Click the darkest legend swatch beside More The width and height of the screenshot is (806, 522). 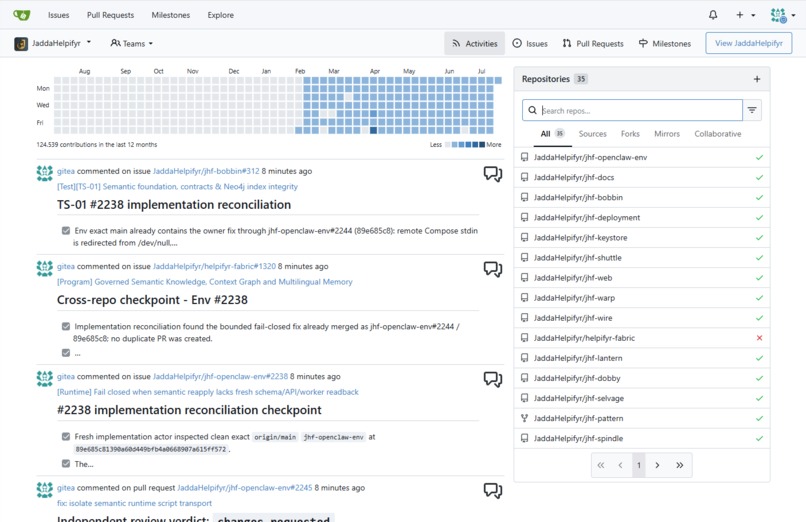point(482,144)
